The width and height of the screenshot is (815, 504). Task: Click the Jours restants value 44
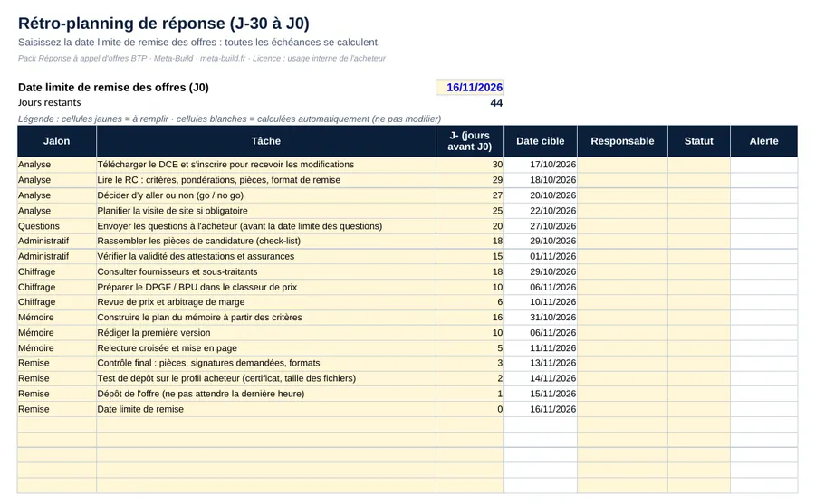coord(496,103)
